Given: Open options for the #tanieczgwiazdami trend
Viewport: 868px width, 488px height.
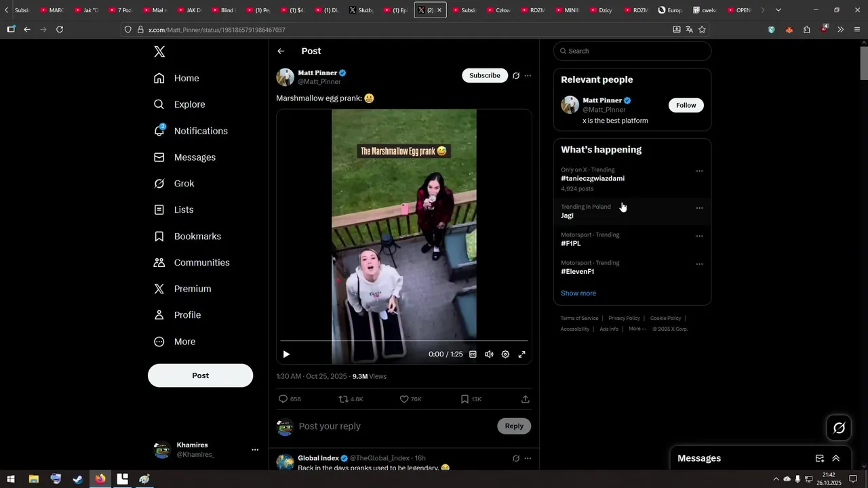Looking at the screenshot, I should (x=699, y=171).
